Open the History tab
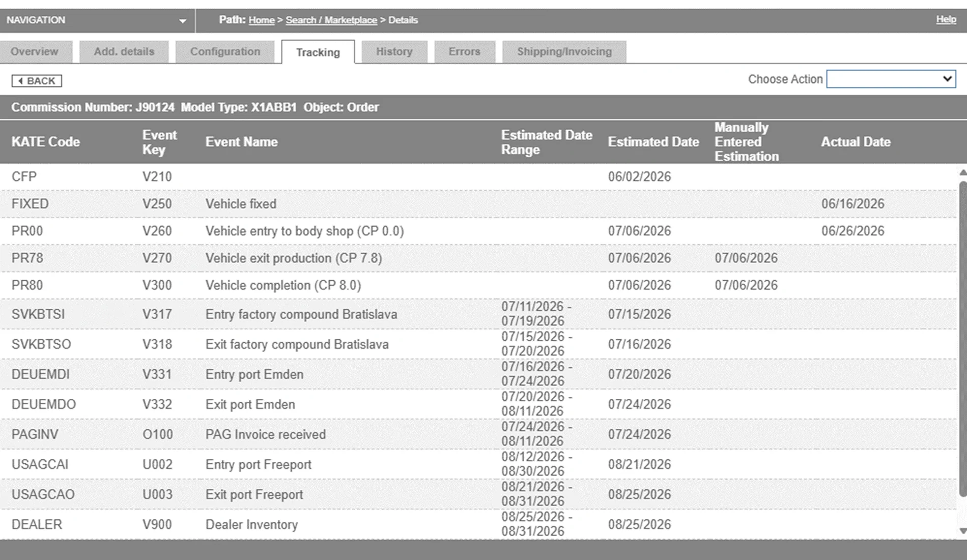 click(394, 52)
